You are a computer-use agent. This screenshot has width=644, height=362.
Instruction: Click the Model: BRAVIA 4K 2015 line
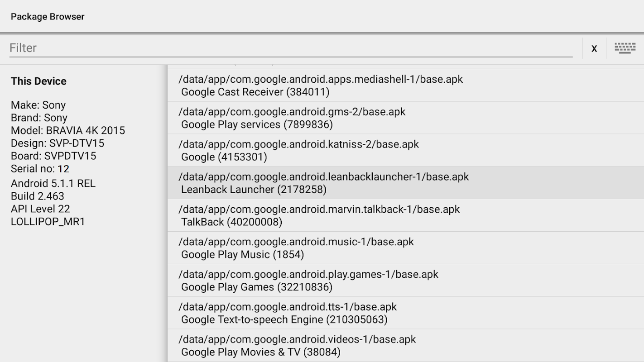coord(68,131)
